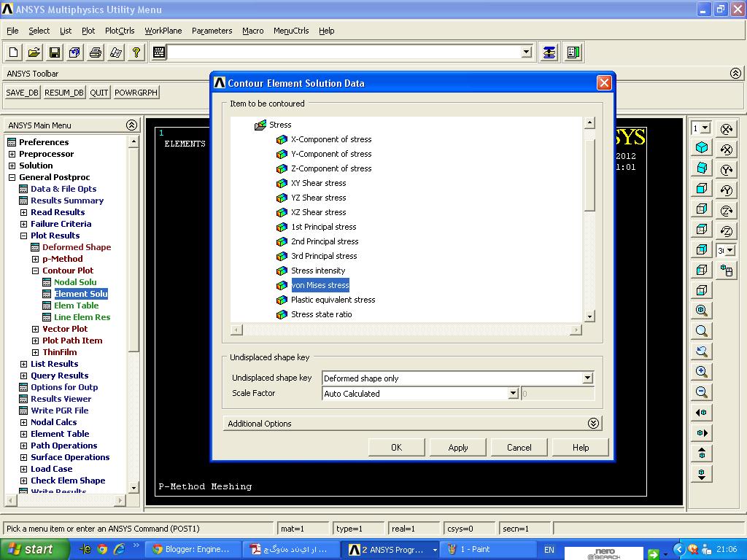Pan the model up with the arrow icon

pos(701,454)
